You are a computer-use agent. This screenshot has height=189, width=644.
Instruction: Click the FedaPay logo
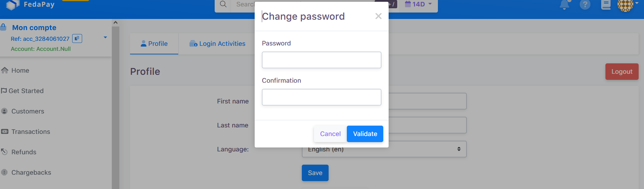coord(30,5)
